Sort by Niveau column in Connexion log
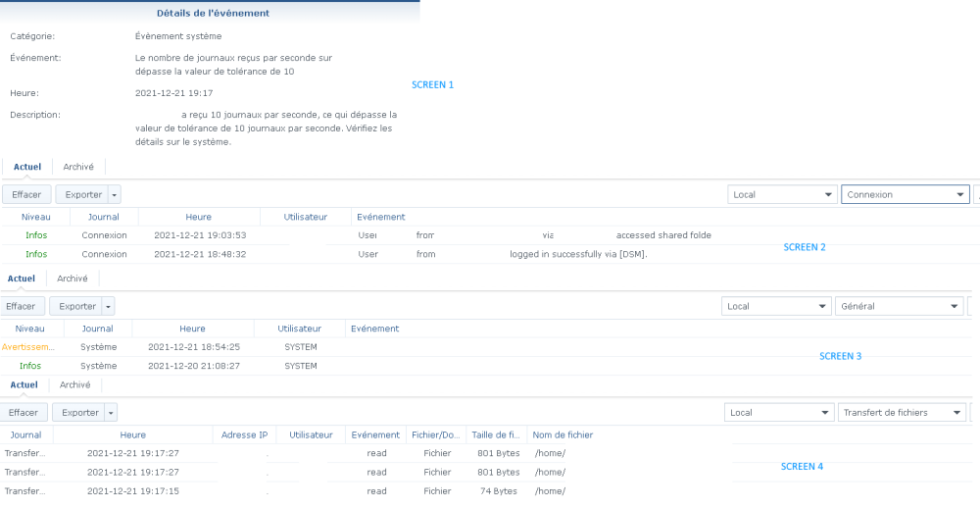 coord(35,218)
